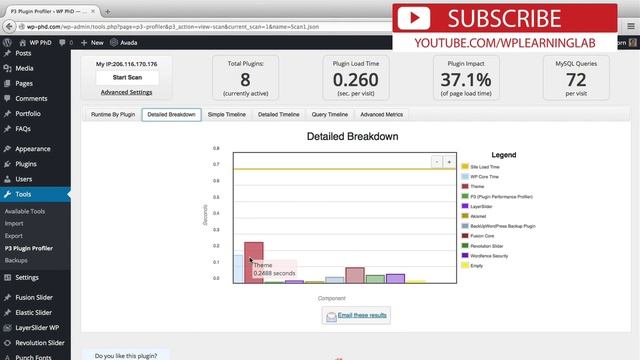This screenshot has height=360, width=640.
Task: Click the BackUpWordPress Backup Plugin legend entry
Action: 498,226
